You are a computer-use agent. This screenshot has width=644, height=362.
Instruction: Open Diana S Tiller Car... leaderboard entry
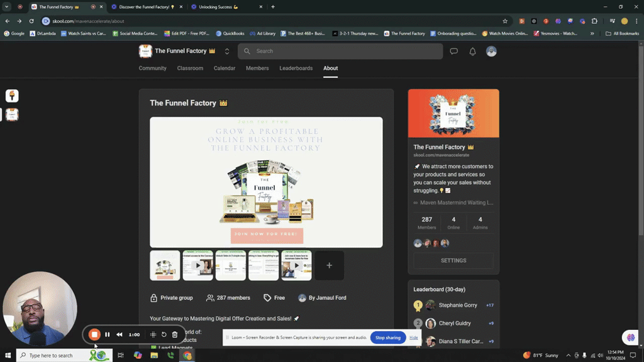(x=461, y=341)
